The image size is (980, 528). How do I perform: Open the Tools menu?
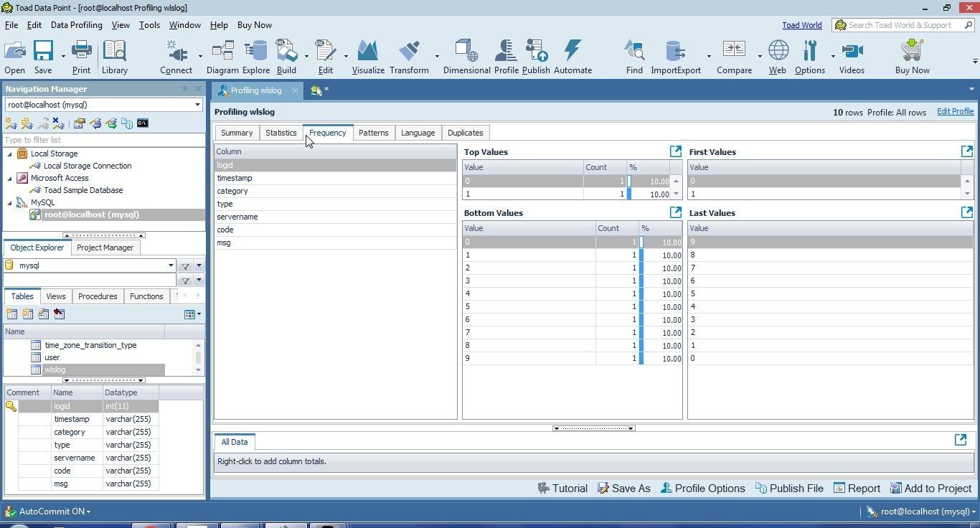(x=149, y=25)
